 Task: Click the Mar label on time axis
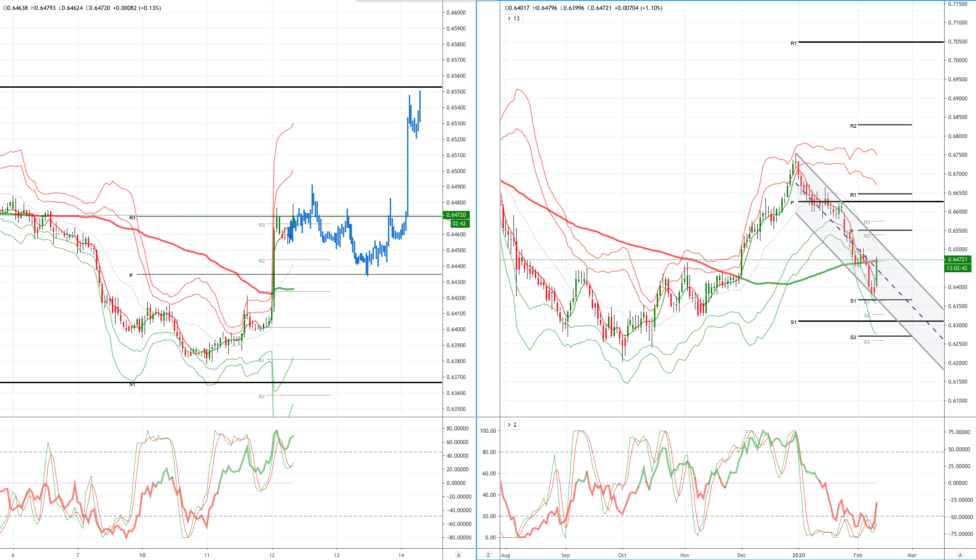[x=912, y=555]
